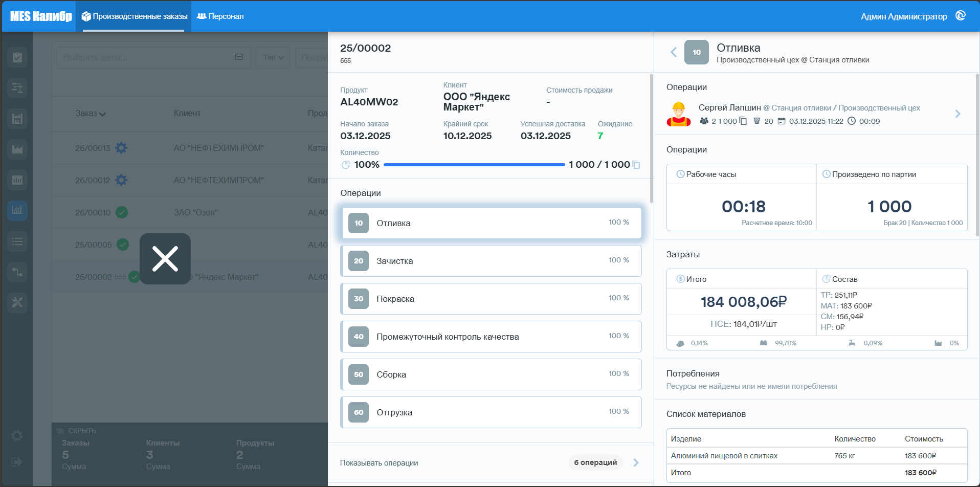The height and width of the screenshot is (487, 980).
Task: Click scrap bin icon beside 20
Action: [757, 121]
